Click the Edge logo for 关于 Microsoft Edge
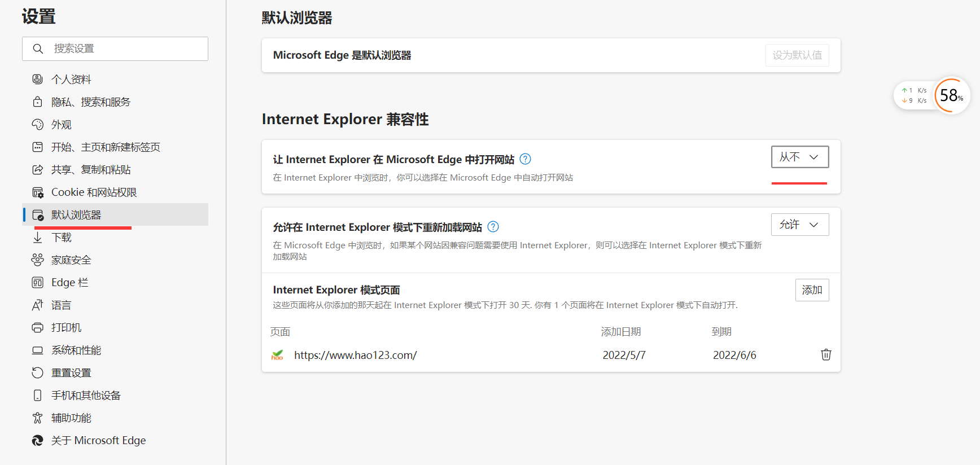 pyautogui.click(x=37, y=440)
